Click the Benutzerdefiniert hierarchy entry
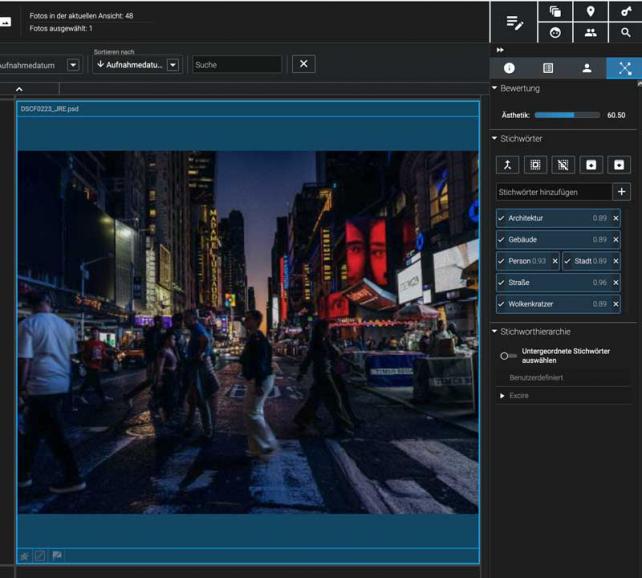 point(536,377)
